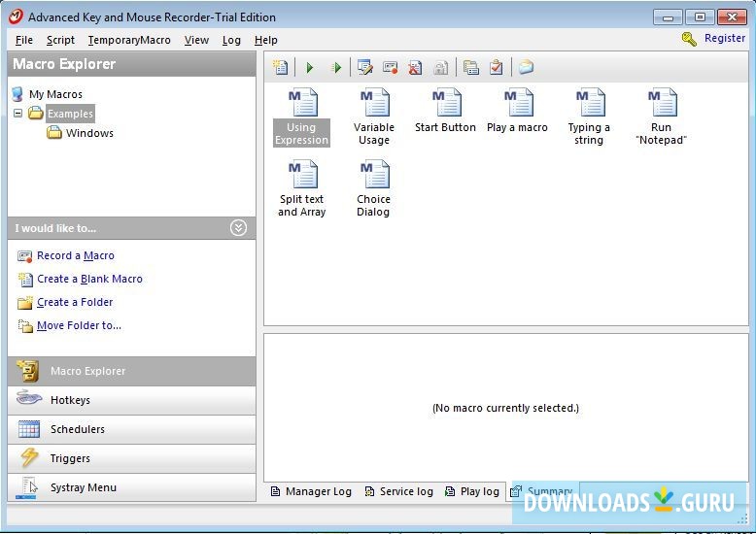This screenshot has width=756, height=534.
Task: Minimize the recorder window
Action: tap(668, 17)
